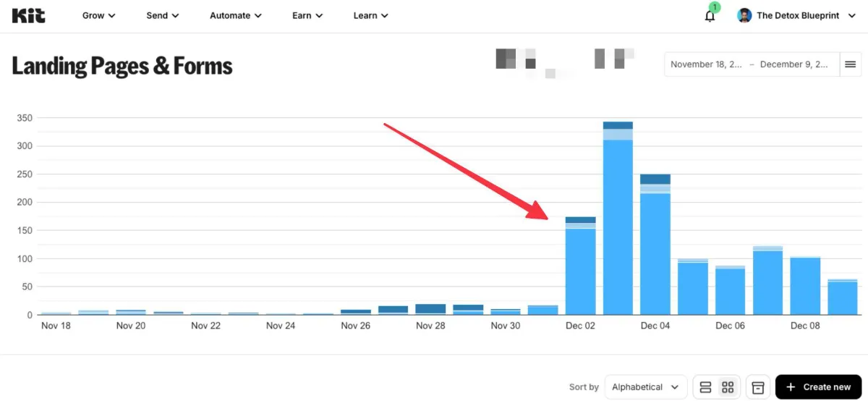
Task: Open the notifications bell
Action: tap(710, 16)
